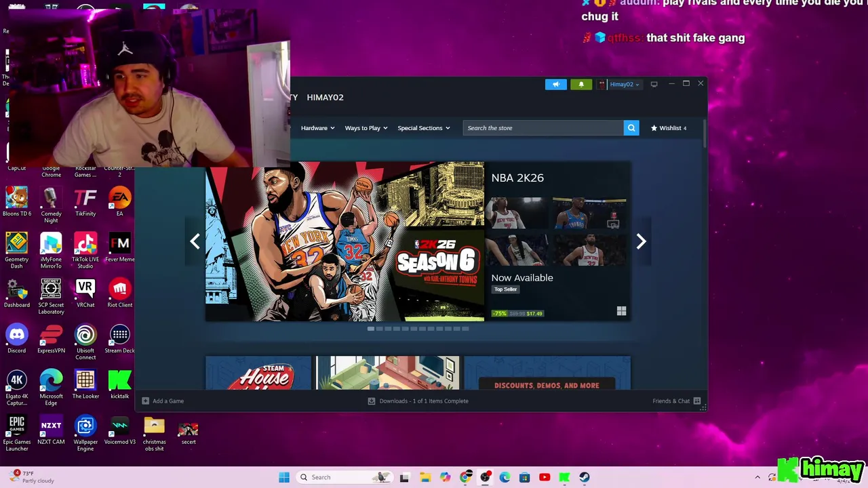
Task: Open VRChat desktop icon
Action: click(x=85, y=293)
